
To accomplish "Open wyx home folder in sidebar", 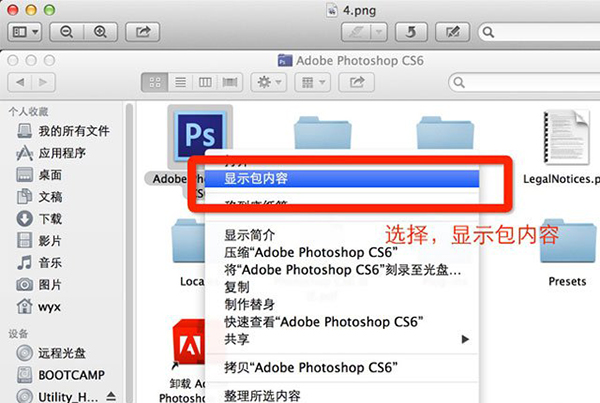I will (x=39, y=307).
